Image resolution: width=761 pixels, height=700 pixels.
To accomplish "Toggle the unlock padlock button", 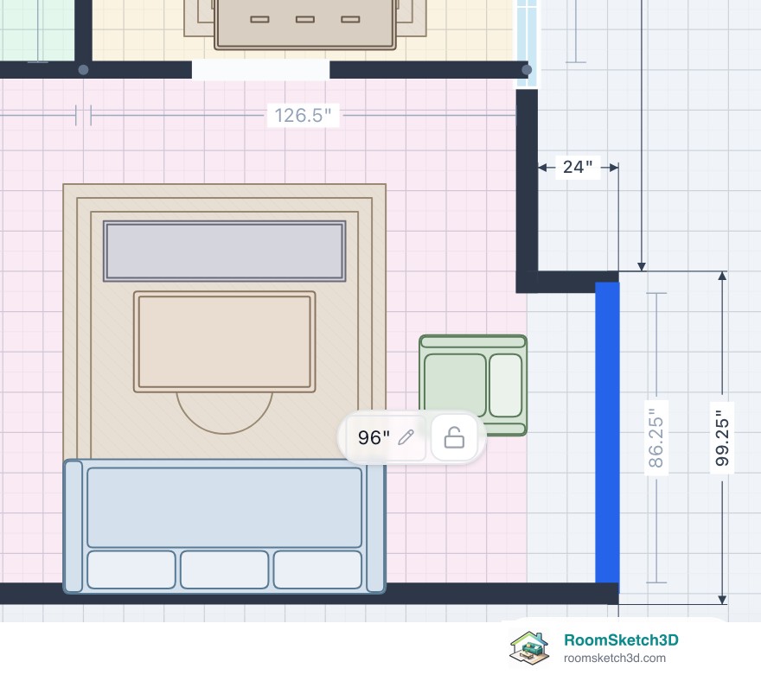I will [454, 437].
